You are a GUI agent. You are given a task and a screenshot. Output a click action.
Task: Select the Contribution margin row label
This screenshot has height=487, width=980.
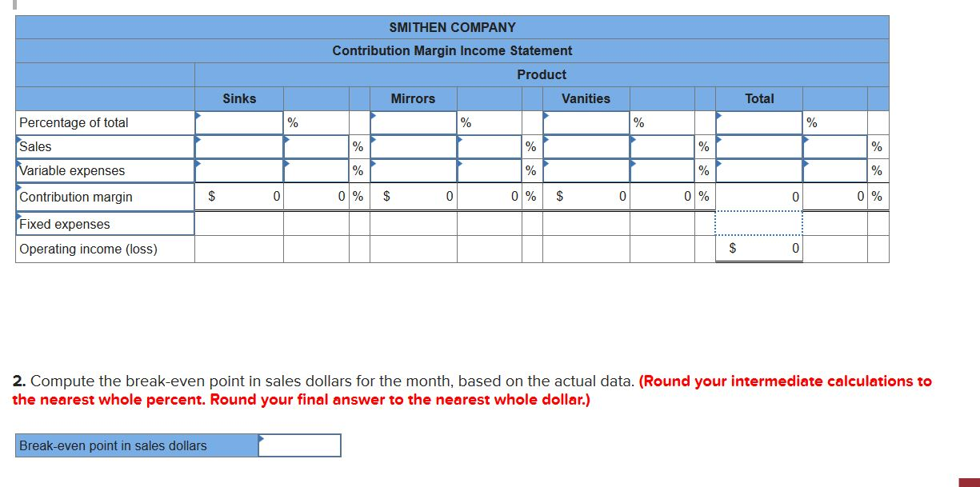[72, 196]
